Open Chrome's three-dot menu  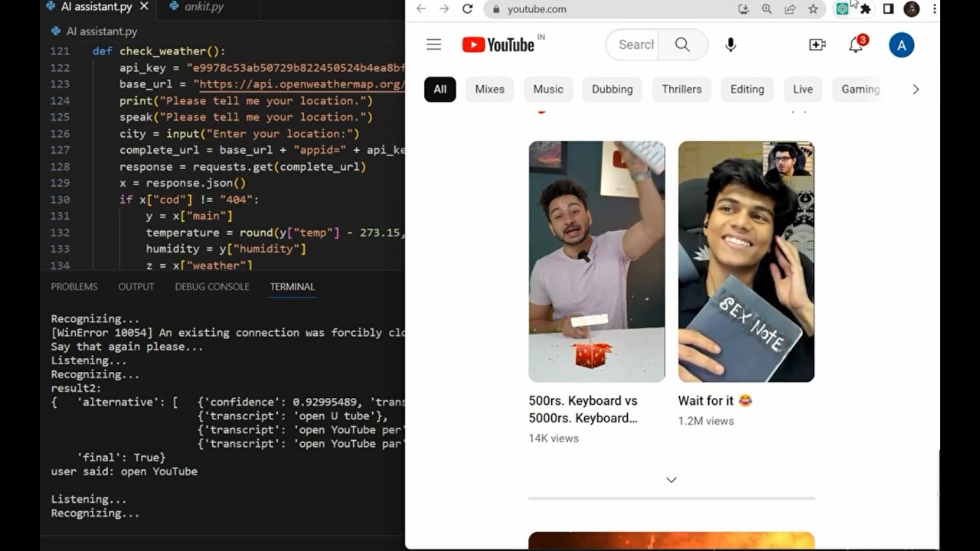click(x=933, y=9)
